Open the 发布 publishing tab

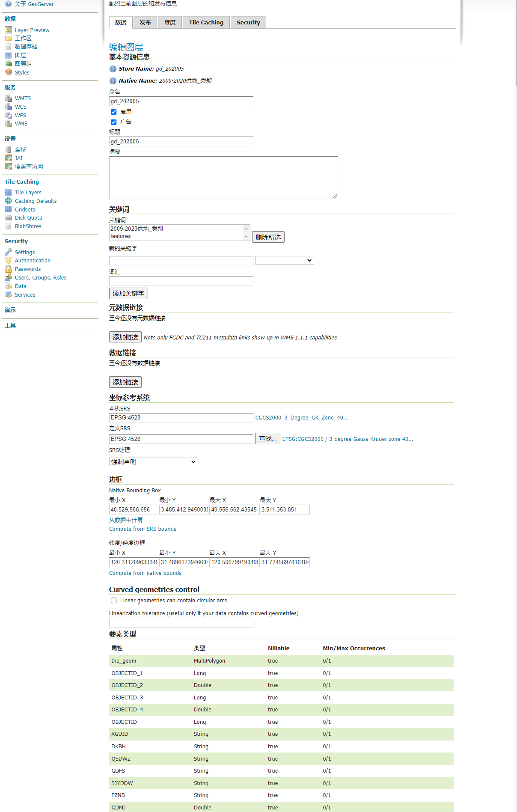coord(145,23)
